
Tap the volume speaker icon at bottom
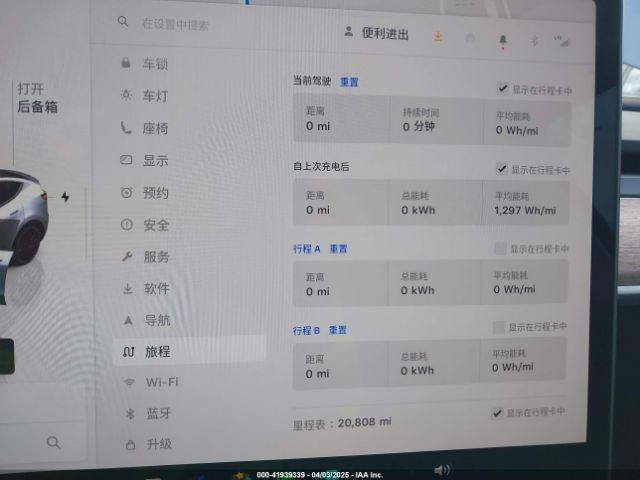[x=441, y=469]
